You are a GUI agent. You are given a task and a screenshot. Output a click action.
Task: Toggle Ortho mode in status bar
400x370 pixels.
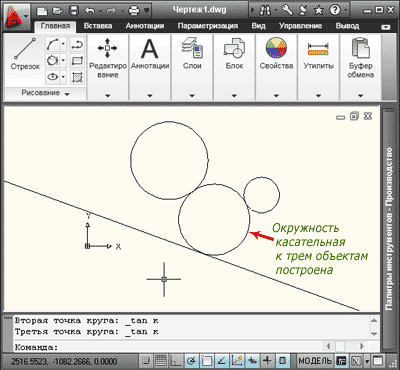176,361
